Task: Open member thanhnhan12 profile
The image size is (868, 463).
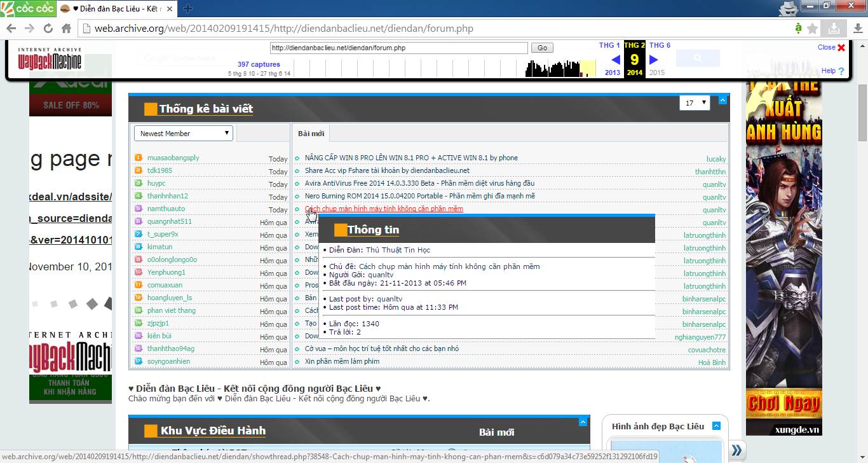Action: tap(168, 196)
